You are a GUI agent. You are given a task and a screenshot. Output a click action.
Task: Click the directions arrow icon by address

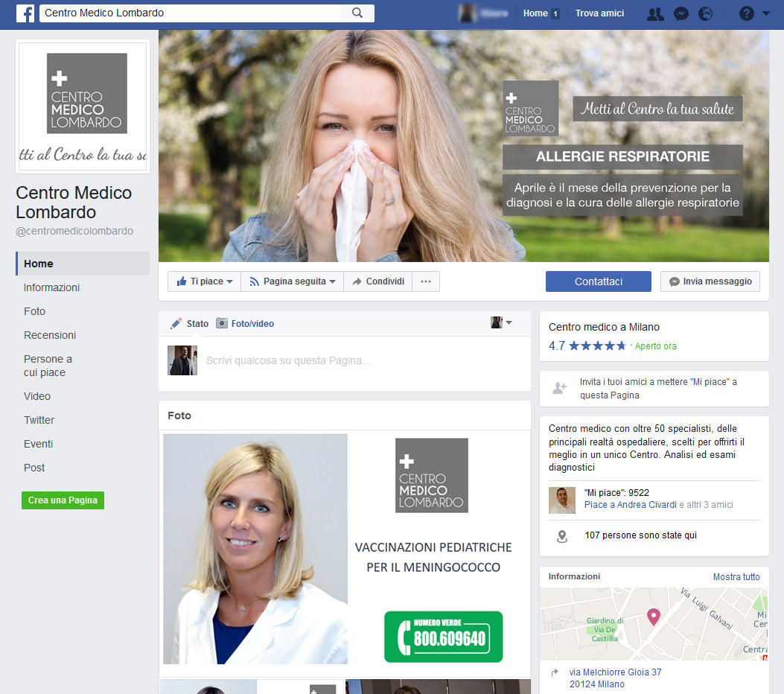coord(554,673)
